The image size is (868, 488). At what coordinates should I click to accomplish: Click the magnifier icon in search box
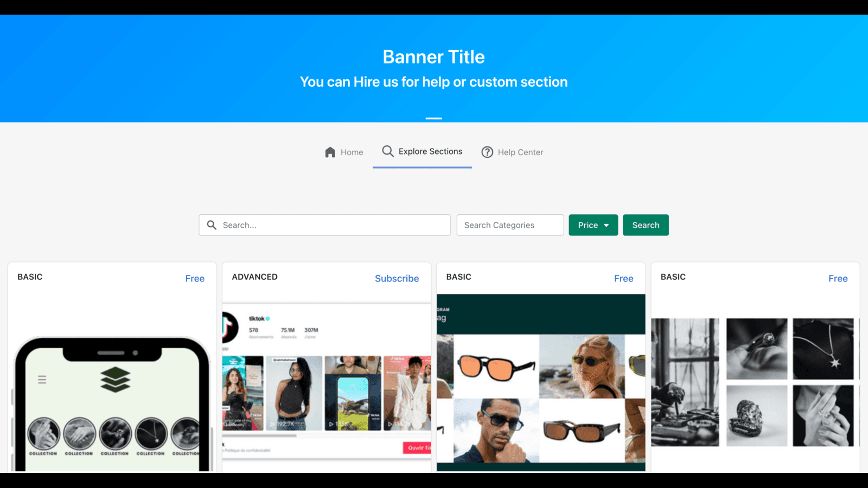coord(212,225)
